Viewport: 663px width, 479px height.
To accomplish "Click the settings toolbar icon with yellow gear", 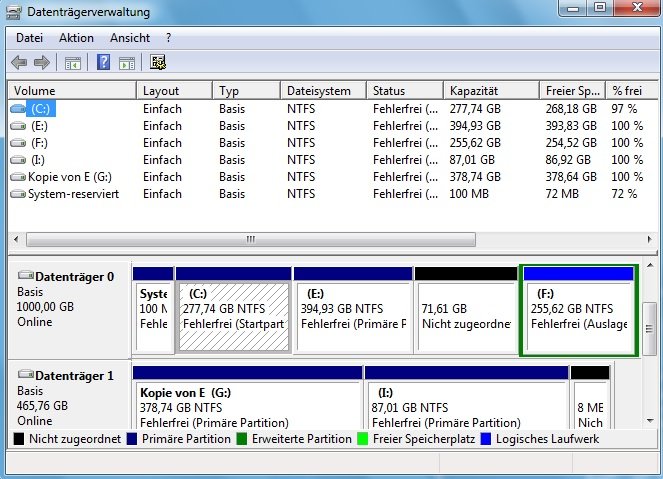I will tap(158, 62).
